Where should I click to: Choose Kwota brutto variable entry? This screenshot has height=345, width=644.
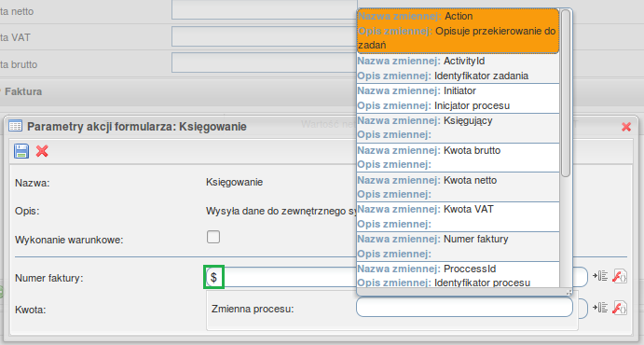pyautogui.click(x=458, y=158)
